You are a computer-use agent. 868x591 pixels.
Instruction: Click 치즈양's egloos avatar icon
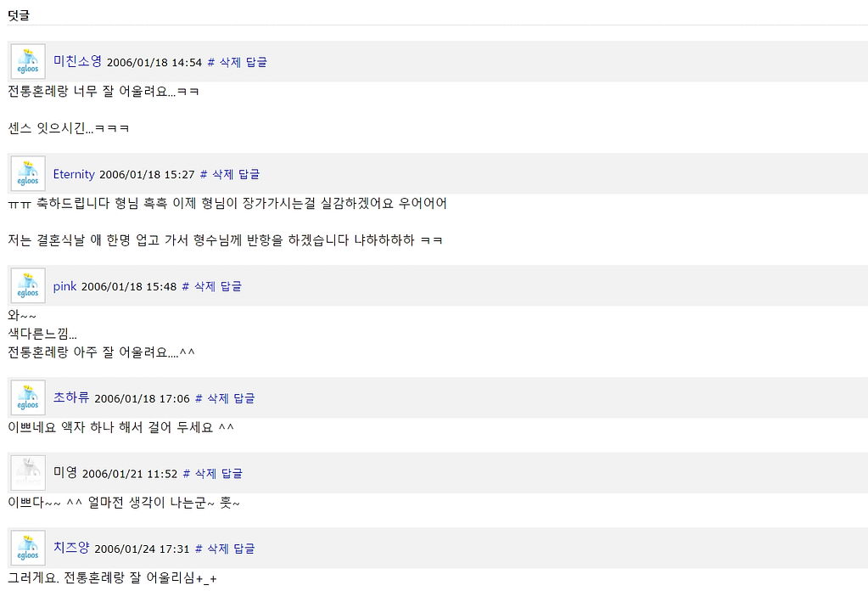28,549
